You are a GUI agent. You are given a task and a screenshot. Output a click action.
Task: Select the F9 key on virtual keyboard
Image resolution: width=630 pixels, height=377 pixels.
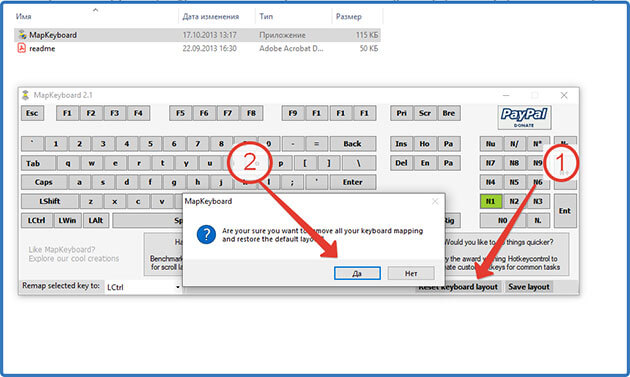pyautogui.click(x=293, y=113)
